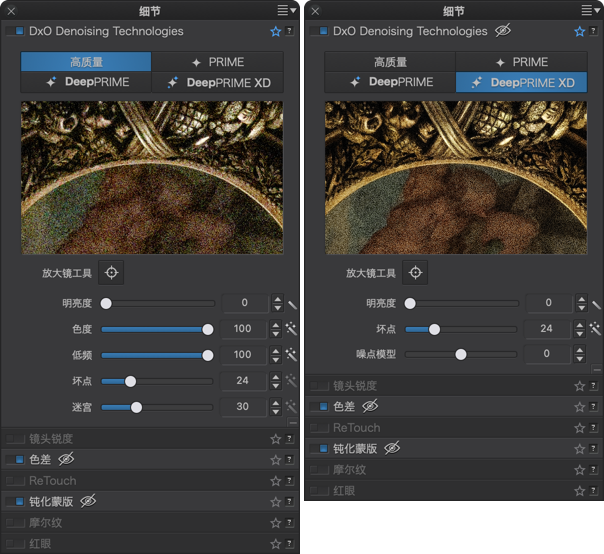604x554 pixels.
Task: Select 高质量 denoising mode in left panel
Action: pos(86,62)
